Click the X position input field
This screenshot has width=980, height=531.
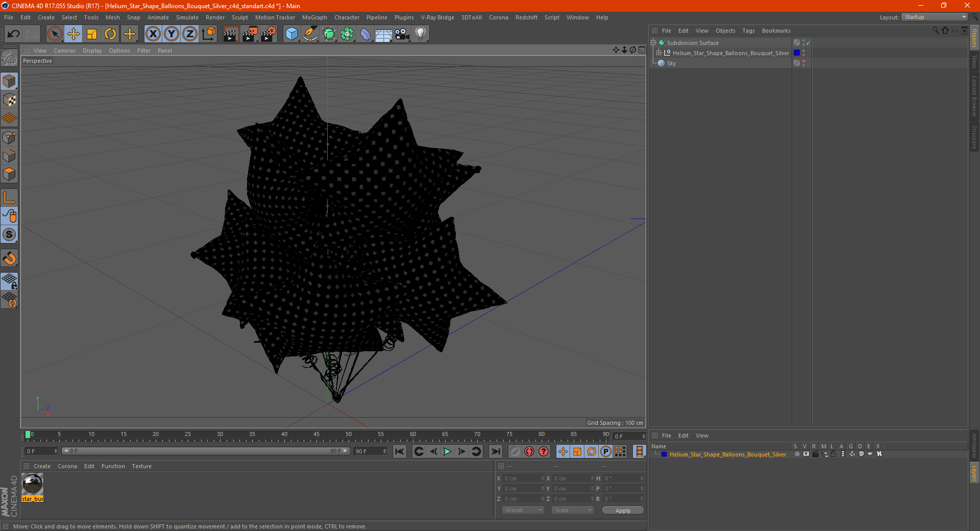point(523,478)
